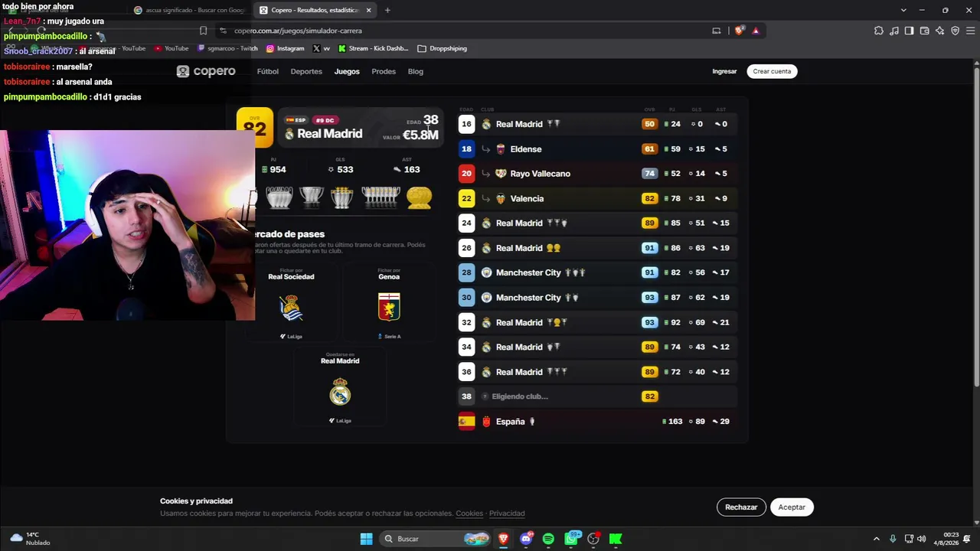Open the Blog menu item
The height and width of the screenshot is (551, 980).
pos(416,71)
